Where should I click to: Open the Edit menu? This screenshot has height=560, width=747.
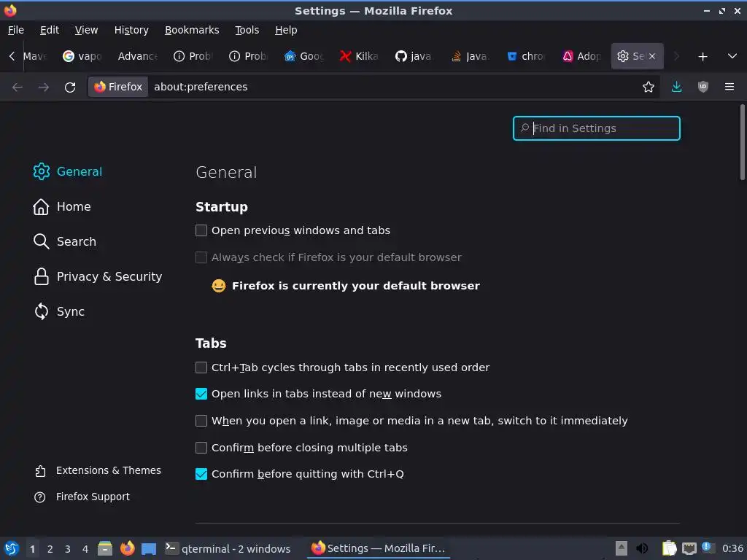tap(50, 30)
